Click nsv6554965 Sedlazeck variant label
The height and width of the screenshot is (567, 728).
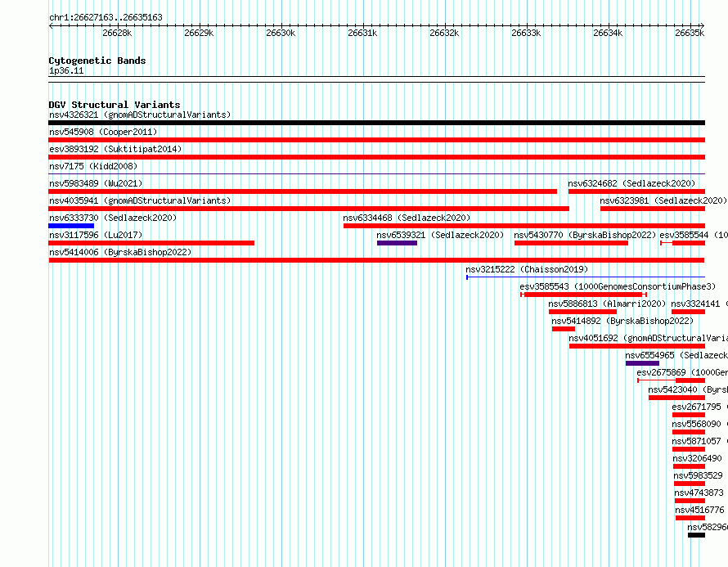676,355
